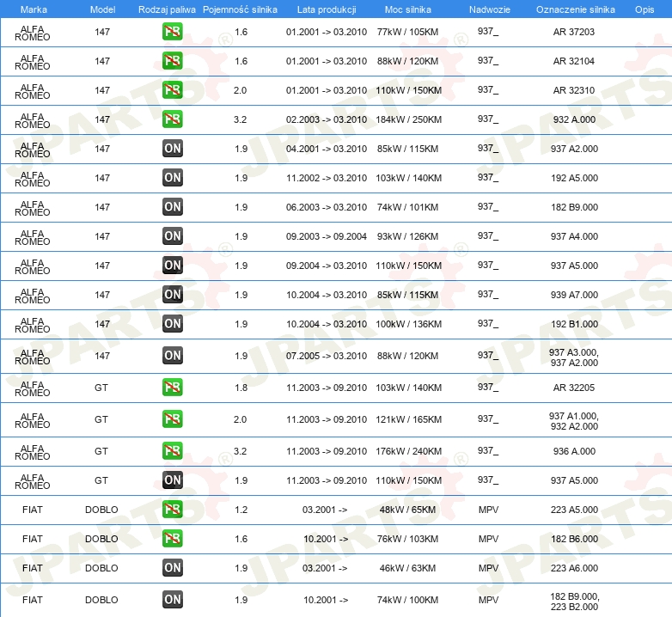672x617 pixels.
Task: Click the Oznaczenie silnika column header
Action: (x=575, y=9)
